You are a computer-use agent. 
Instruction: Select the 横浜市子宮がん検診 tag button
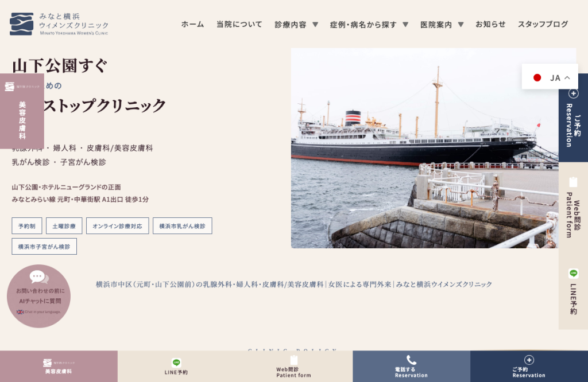pyautogui.click(x=44, y=247)
